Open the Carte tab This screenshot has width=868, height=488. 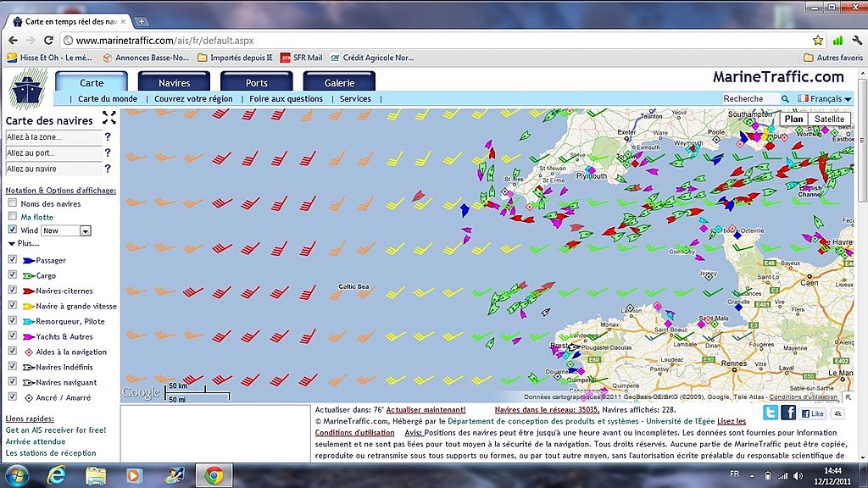pos(92,82)
